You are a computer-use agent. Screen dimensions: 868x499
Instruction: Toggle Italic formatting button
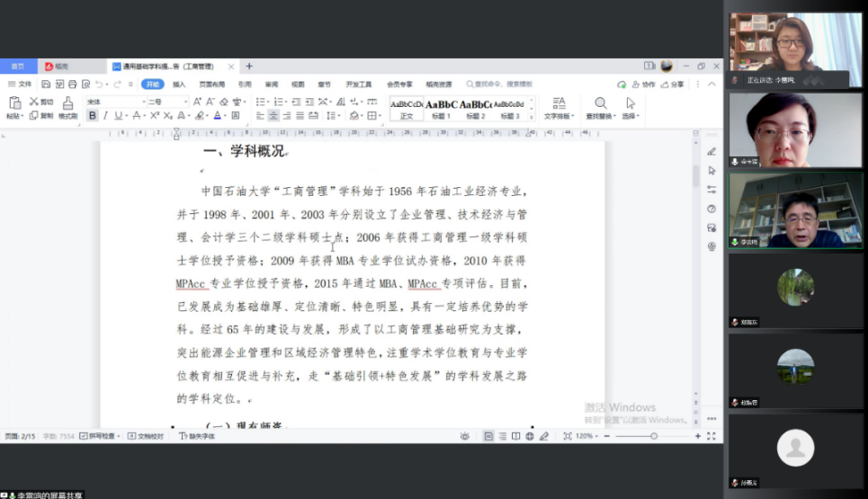tap(105, 116)
